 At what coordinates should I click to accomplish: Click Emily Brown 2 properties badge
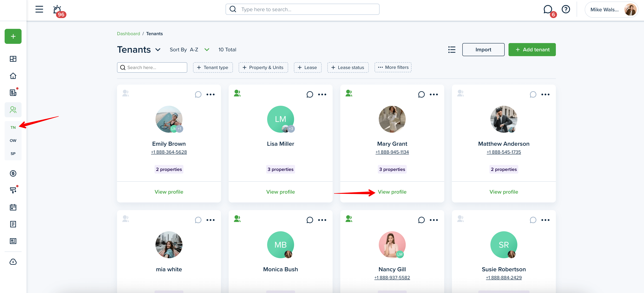pos(169,169)
